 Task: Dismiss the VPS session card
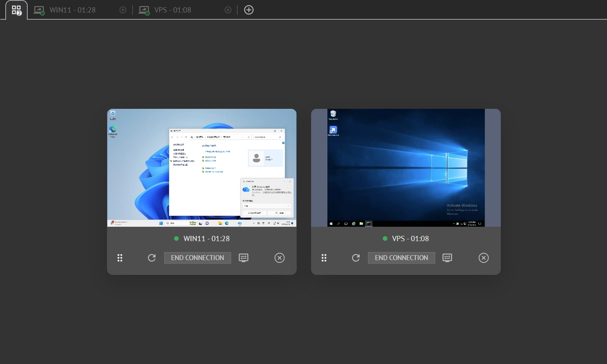tap(484, 258)
